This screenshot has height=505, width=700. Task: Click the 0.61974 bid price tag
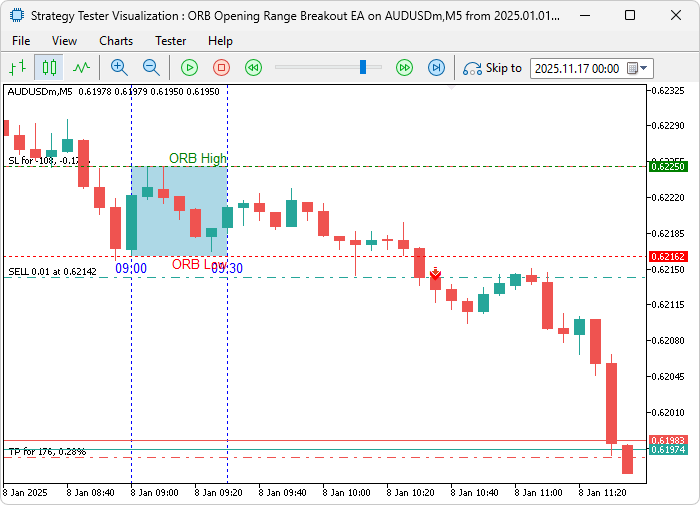coord(668,450)
